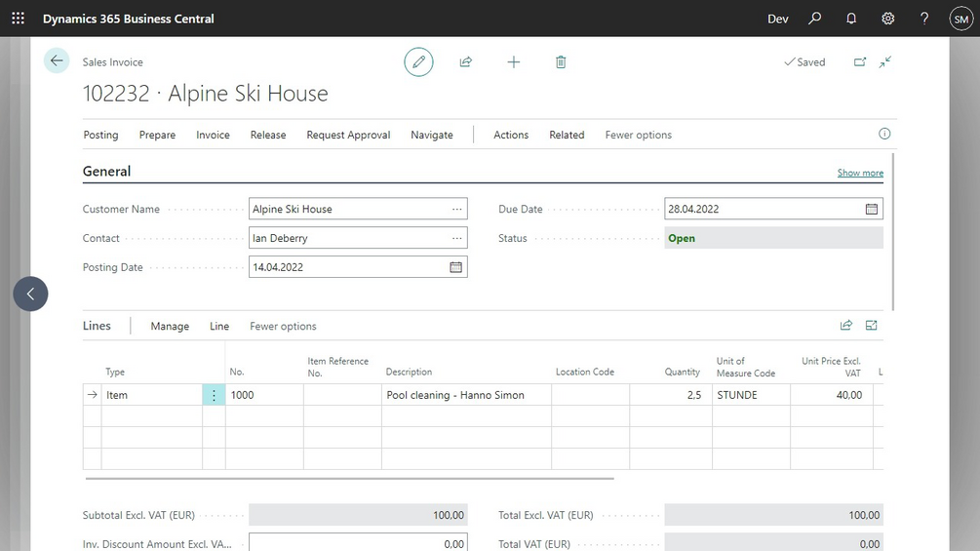
Task: Collapse the page with the arrows icon
Action: pos(885,61)
